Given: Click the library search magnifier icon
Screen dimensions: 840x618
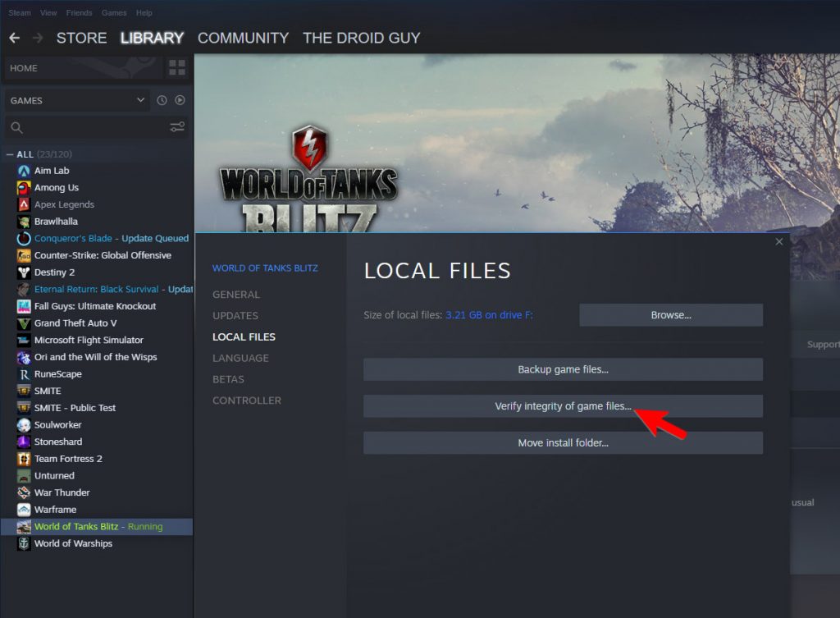Looking at the screenshot, I should point(16,127).
